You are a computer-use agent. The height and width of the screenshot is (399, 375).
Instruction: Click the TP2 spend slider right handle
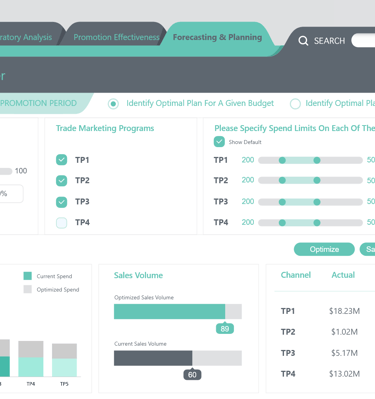click(x=317, y=180)
